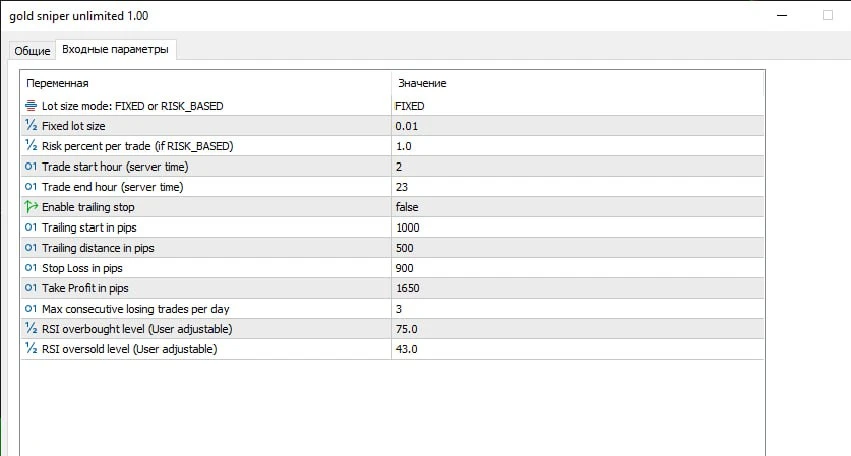This screenshot has height=456, width=851.
Task: Click the Enable trailing stop boolean icon
Action: coord(31,207)
